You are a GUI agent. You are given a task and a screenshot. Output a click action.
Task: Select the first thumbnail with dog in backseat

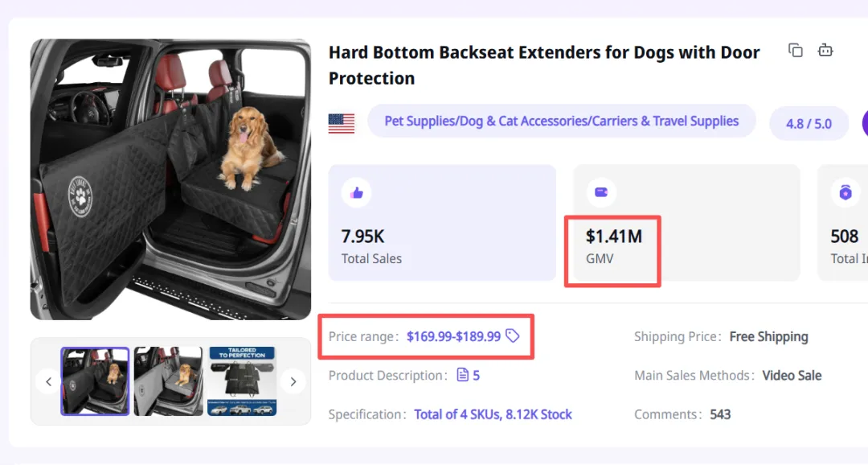click(95, 381)
